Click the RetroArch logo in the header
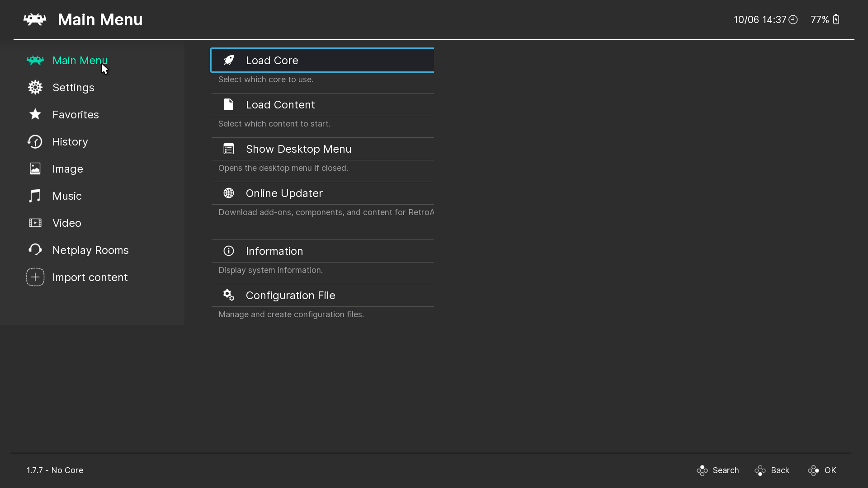The width and height of the screenshot is (868, 488). (x=34, y=19)
